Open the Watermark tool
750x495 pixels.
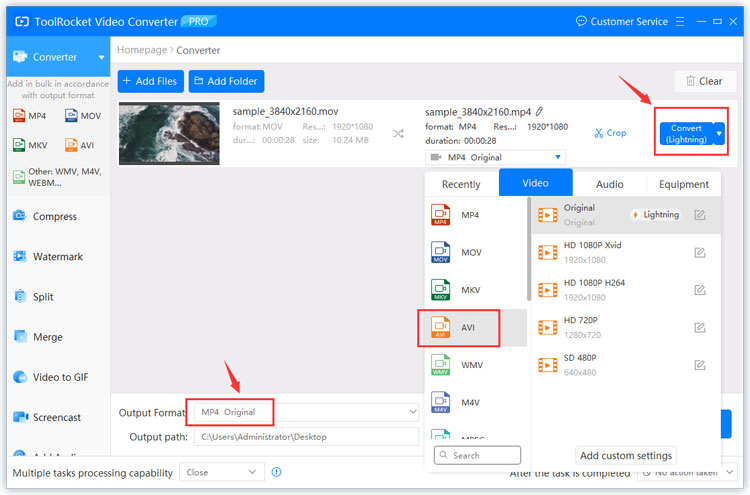tap(48, 256)
